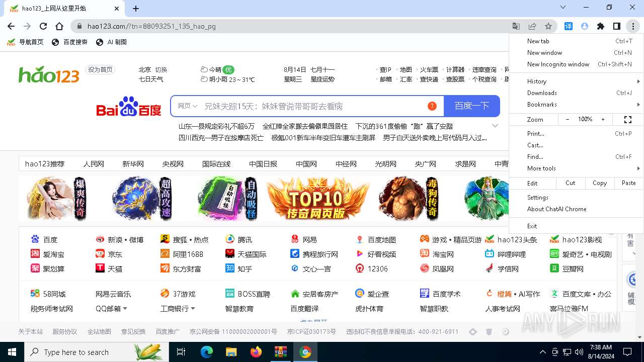The height and width of the screenshot is (362, 644).
Task: Open the AI 制图 bookmark
Action: coord(111,42)
